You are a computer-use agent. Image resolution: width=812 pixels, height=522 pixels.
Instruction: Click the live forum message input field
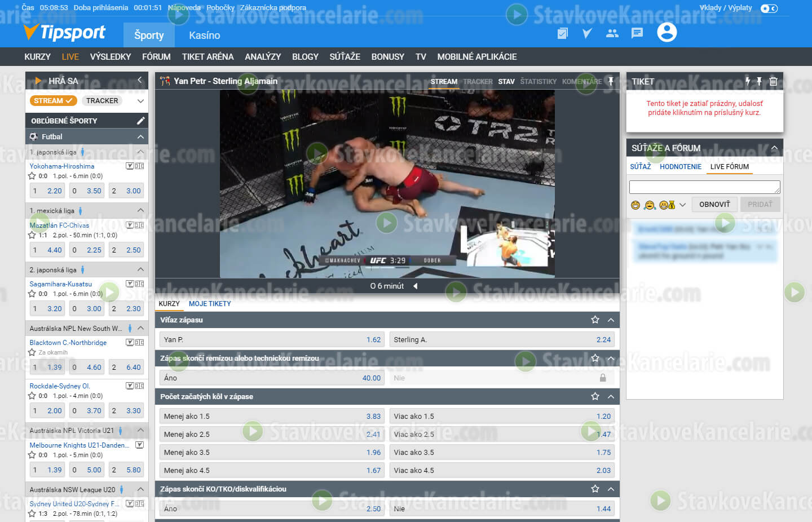(x=704, y=187)
